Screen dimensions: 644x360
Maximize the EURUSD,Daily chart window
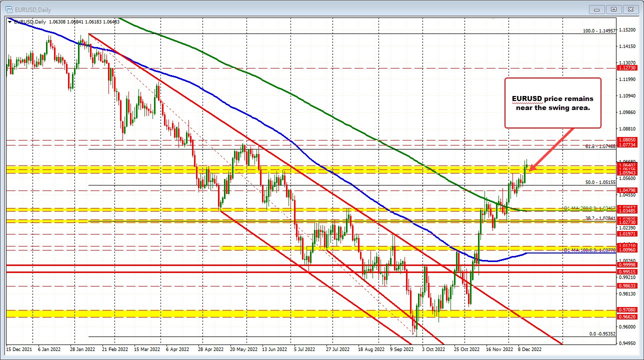pyautogui.click(x=613, y=8)
